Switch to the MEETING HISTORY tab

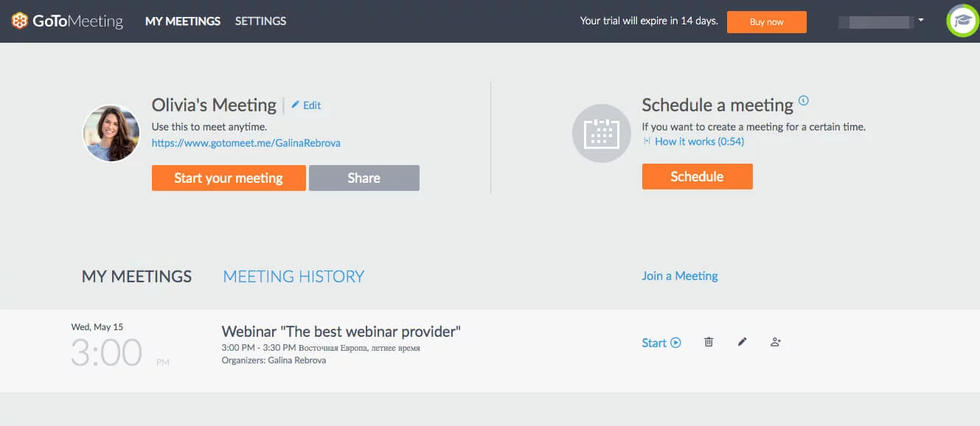(x=293, y=276)
